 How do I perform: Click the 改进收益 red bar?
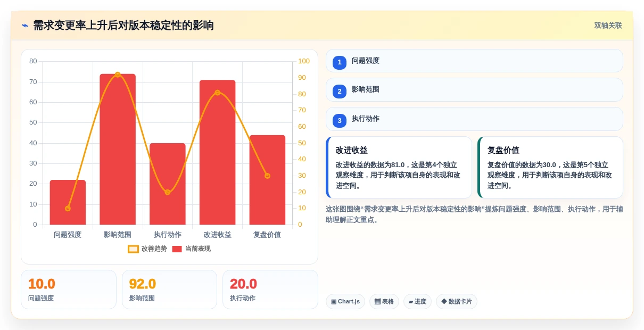coord(217,152)
